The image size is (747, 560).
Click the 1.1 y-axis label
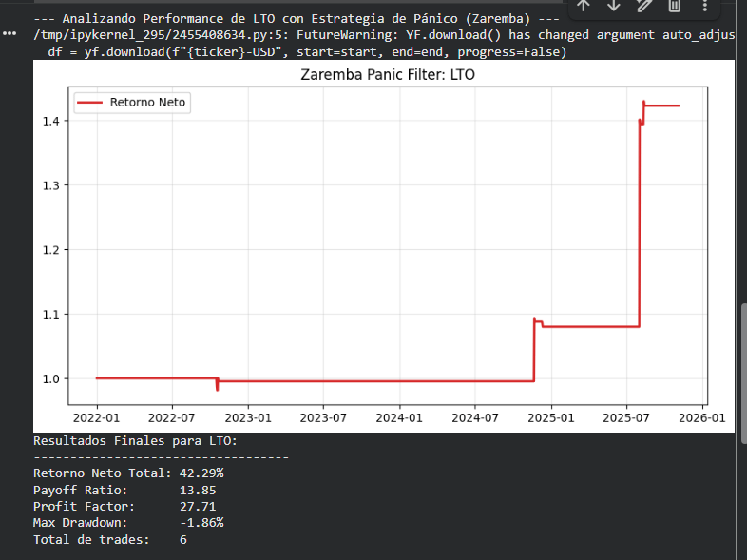51,315
